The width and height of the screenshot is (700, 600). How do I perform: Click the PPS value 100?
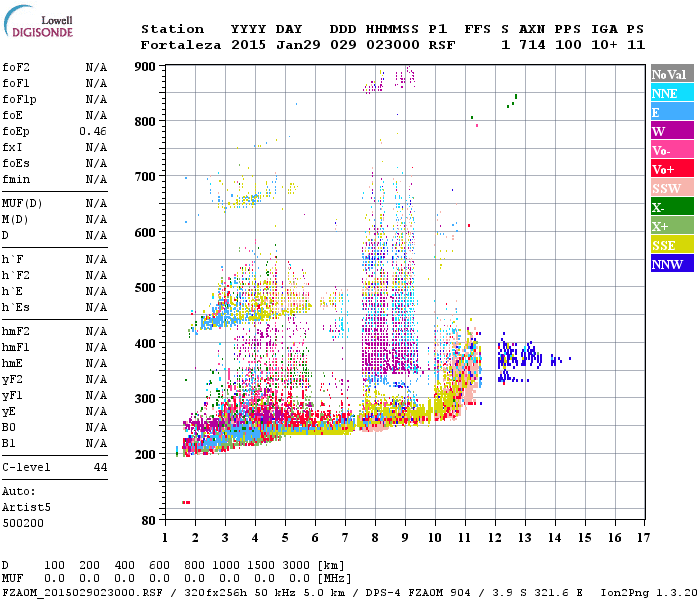[x=568, y=45]
